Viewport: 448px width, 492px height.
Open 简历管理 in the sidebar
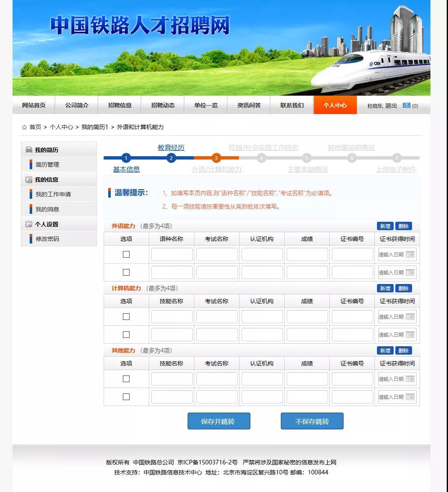(x=47, y=165)
